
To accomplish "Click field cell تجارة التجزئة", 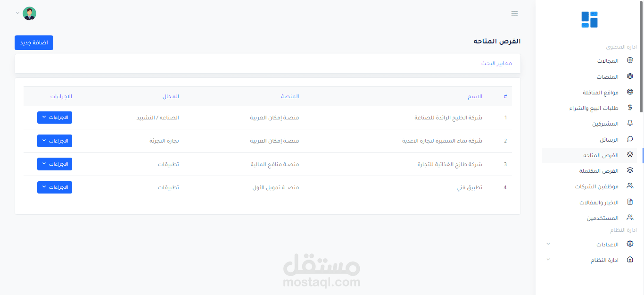I will pos(164,141).
